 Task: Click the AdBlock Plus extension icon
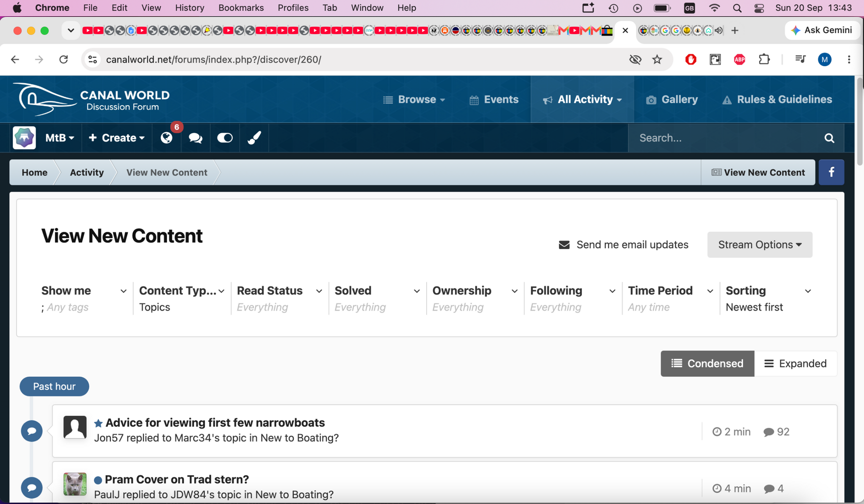[740, 60]
